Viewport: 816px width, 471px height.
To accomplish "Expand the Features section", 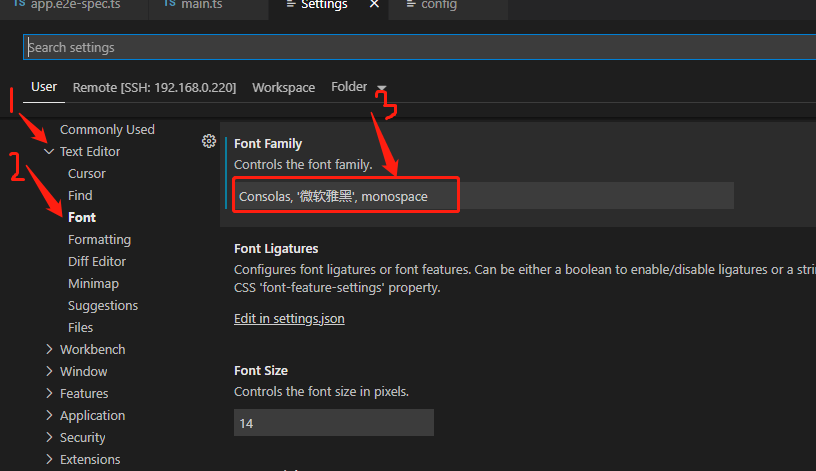I will 49,393.
